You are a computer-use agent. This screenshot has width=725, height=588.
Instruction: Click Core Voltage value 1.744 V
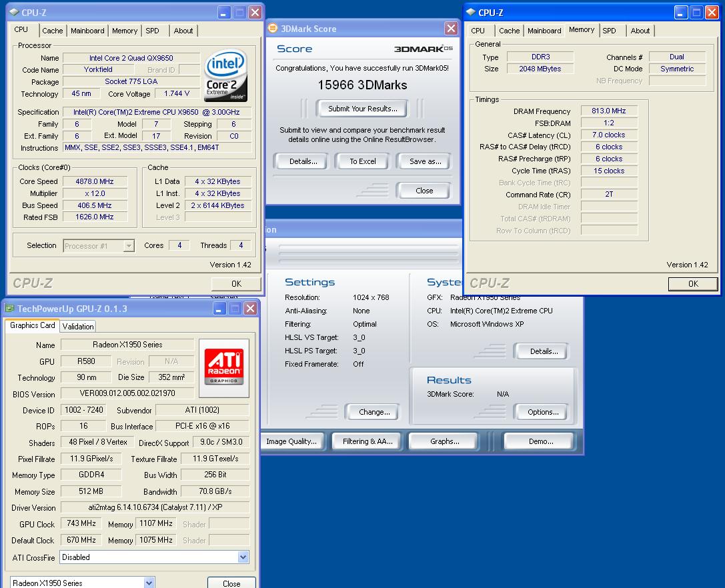(x=177, y=93)
